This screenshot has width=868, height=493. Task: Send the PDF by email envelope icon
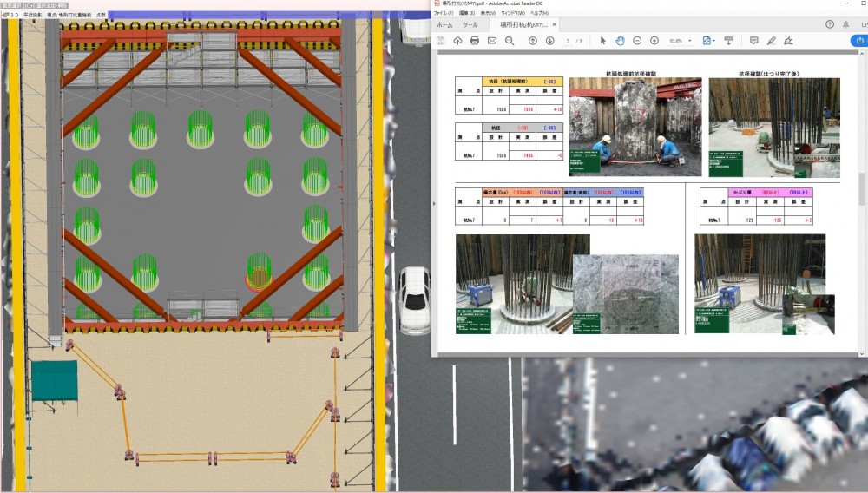[492, 41]
